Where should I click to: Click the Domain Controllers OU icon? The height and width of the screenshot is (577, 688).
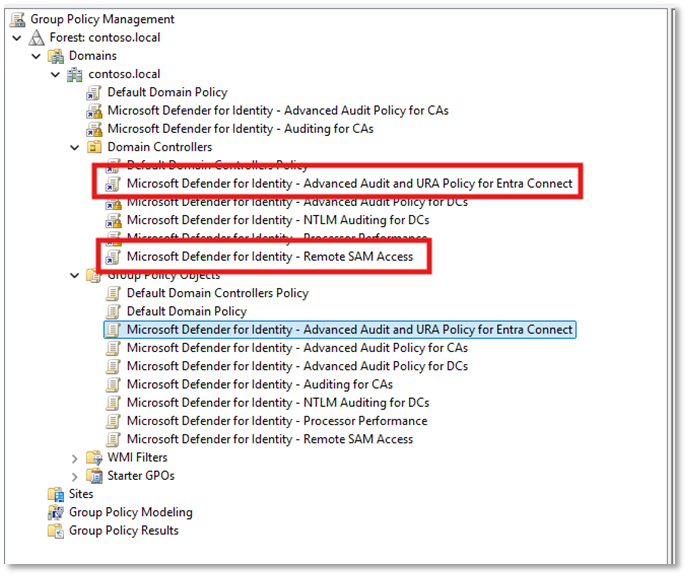tap(94, 147)
